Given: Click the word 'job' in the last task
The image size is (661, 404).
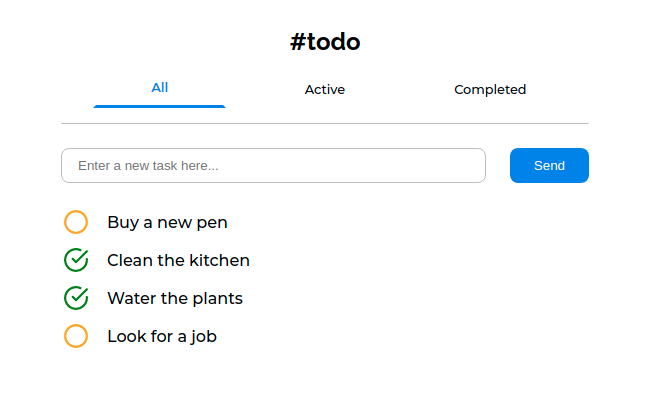Looking at the screenshot, I should tap(204, 337).
